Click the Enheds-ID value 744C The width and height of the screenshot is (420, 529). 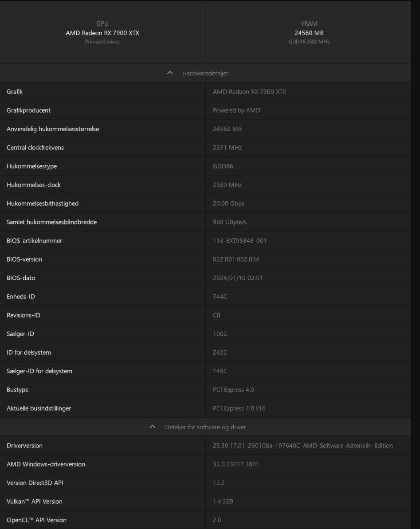tap(220, 297)
